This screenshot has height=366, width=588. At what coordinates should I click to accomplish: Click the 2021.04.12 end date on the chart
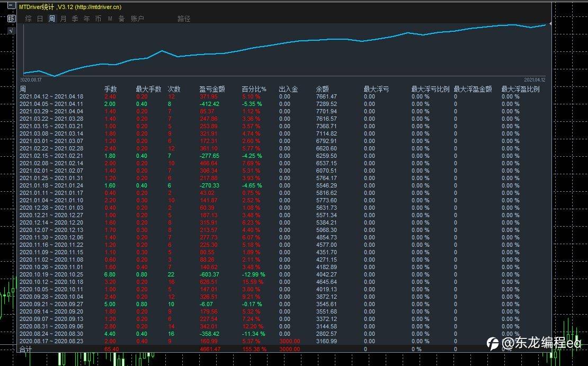click(x=534, y=79)
